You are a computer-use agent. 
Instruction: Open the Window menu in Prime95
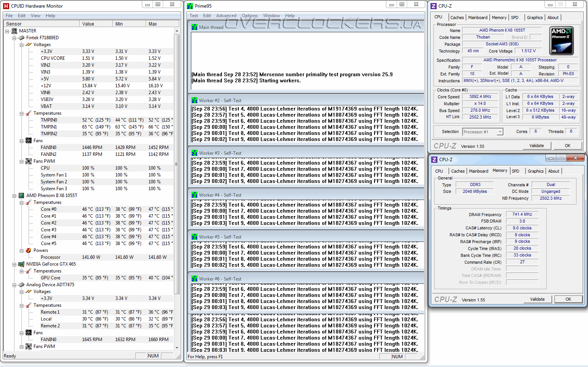click(272, 16)
